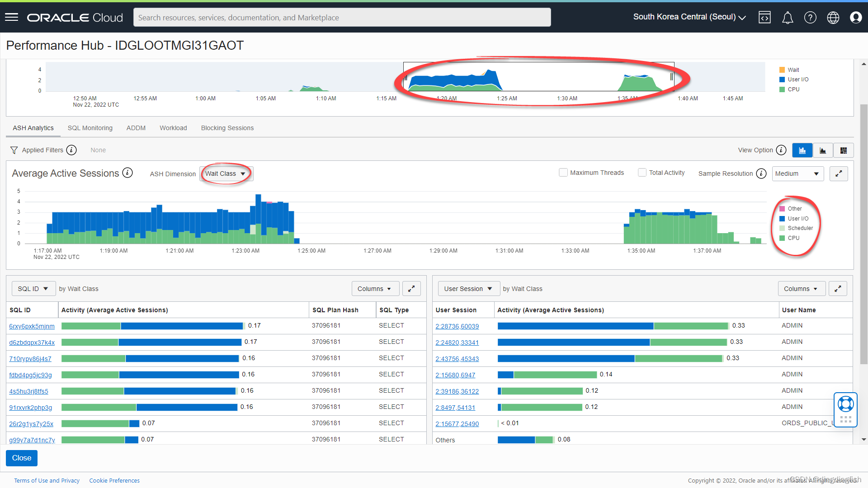The height and width of the screenshot is (488, 868).
Task: Open SQL ID d6zbdqpx37k4x link
Action: coord(32,343)
